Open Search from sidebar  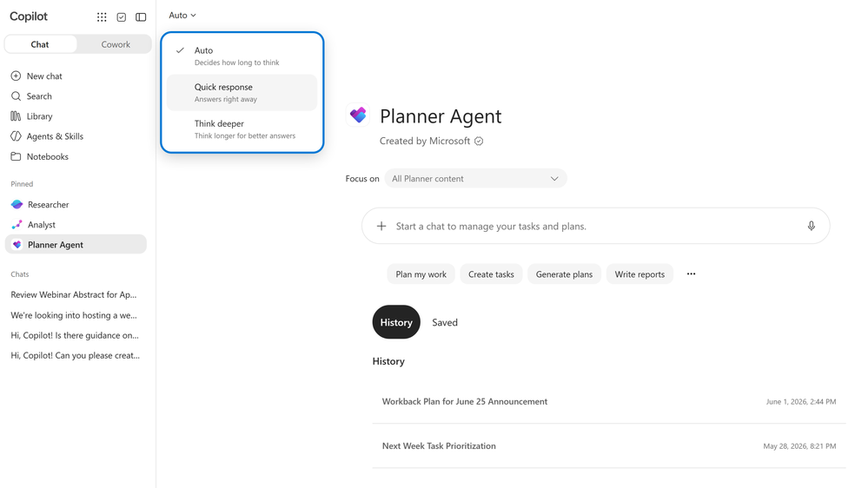click(76, 96)
